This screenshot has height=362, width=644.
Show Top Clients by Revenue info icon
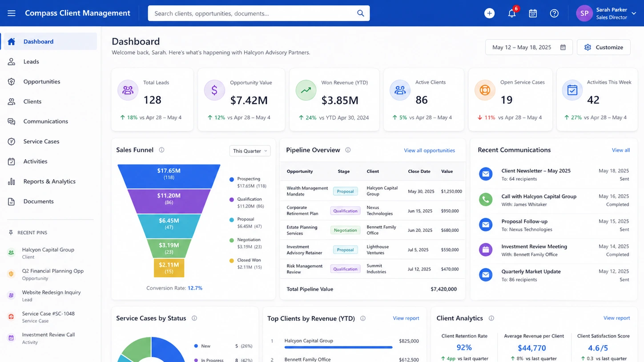(x=363, y=318)
